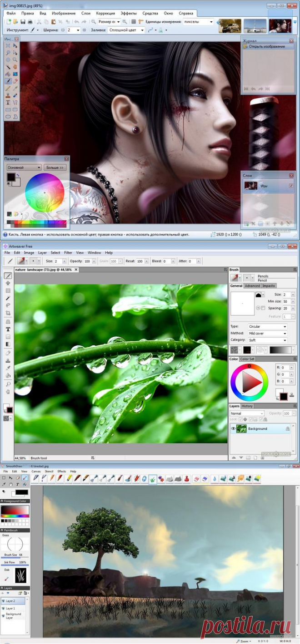Open the Category dropdown showing Soft
300x644 pixels.
(267, 340)
